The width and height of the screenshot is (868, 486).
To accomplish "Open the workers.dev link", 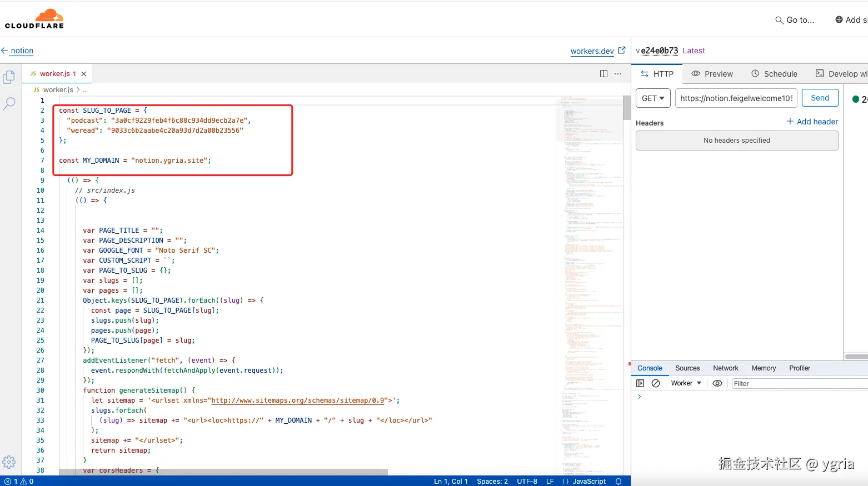I will pyautogui.click(x=592, y=51).
